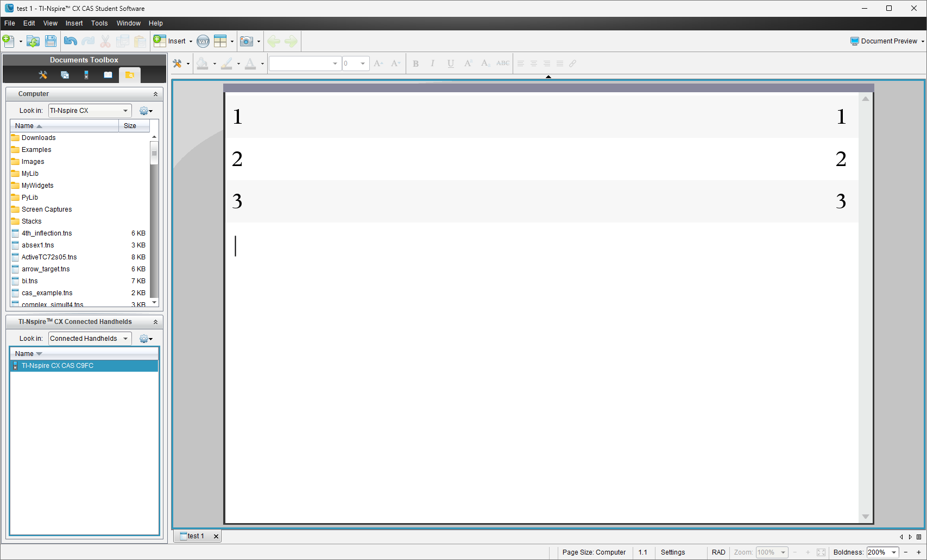The image size is (927, 560).
Task: Open the Boldness 200% dropdown
Action: [x=893, y=552]
